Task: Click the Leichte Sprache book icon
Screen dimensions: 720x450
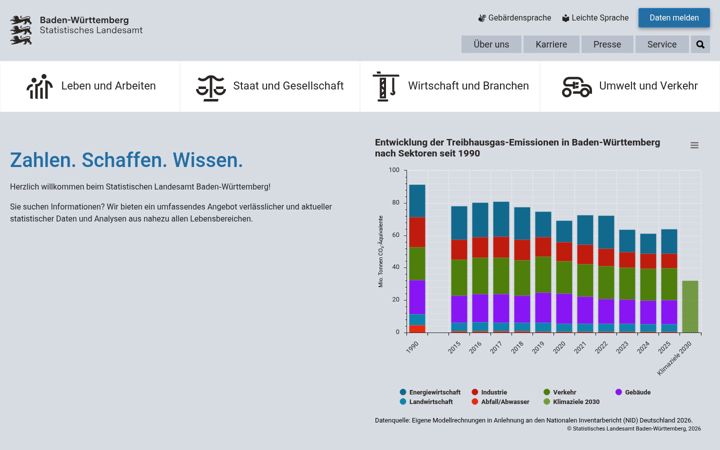Action: point(565,18)
